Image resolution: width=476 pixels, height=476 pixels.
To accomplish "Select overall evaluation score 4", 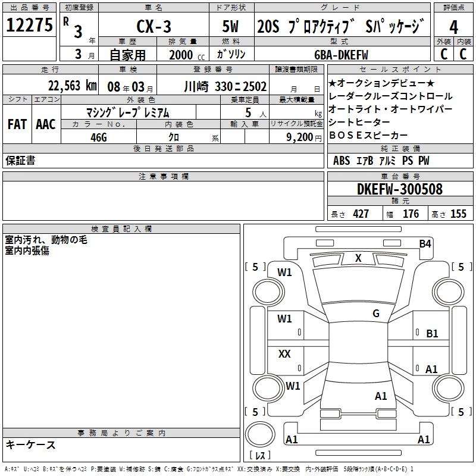I will 453,27.
